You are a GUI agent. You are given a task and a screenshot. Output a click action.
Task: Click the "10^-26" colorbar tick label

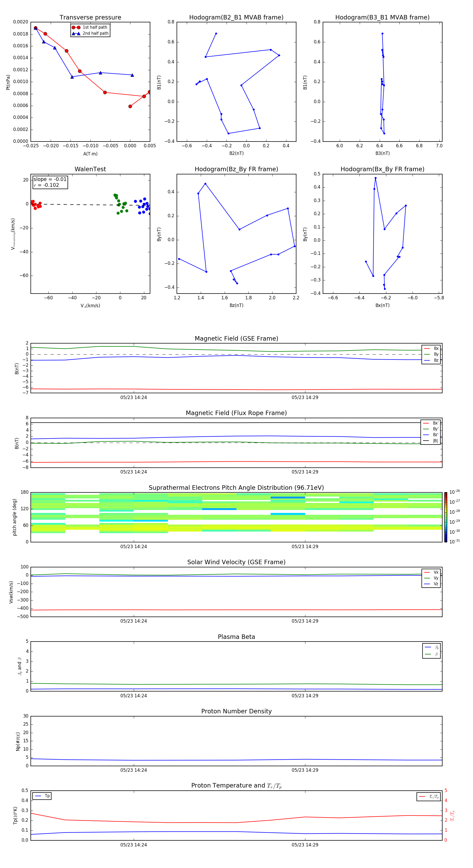pos(455,492)
